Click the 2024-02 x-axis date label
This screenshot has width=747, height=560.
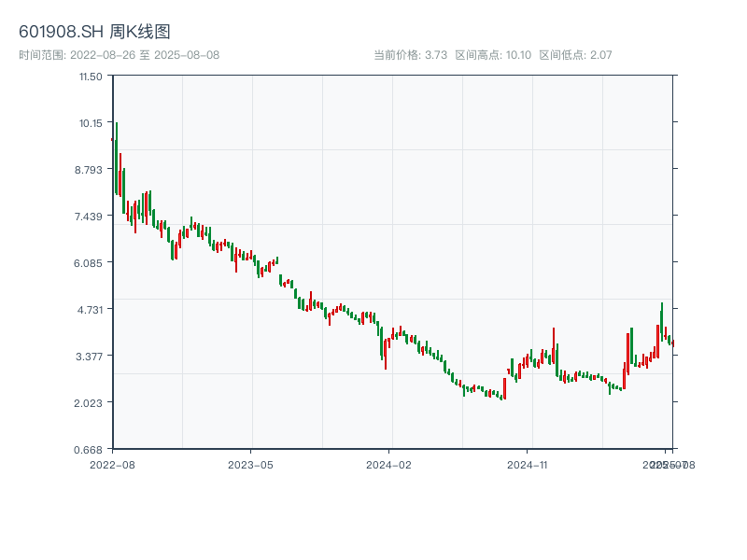click(389, 464)
